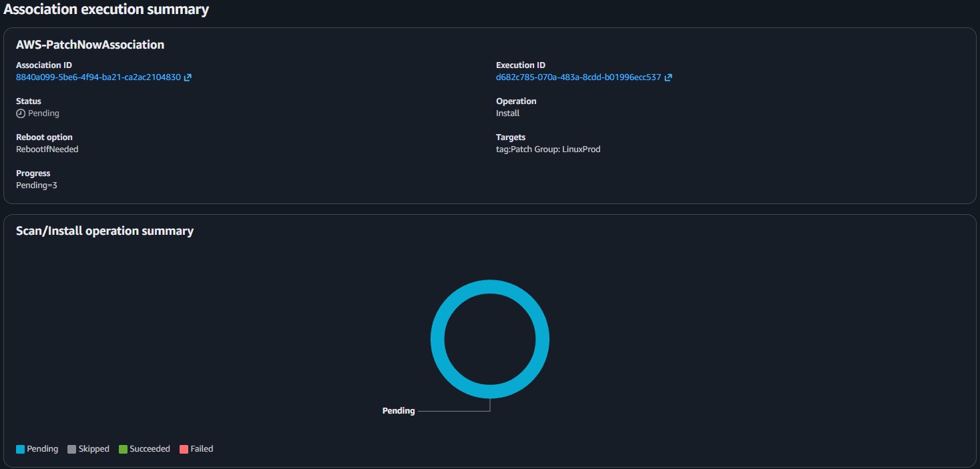Select the Pending segment of the donut chart
Screen dimensions: 980x469
tap(489, 286)
